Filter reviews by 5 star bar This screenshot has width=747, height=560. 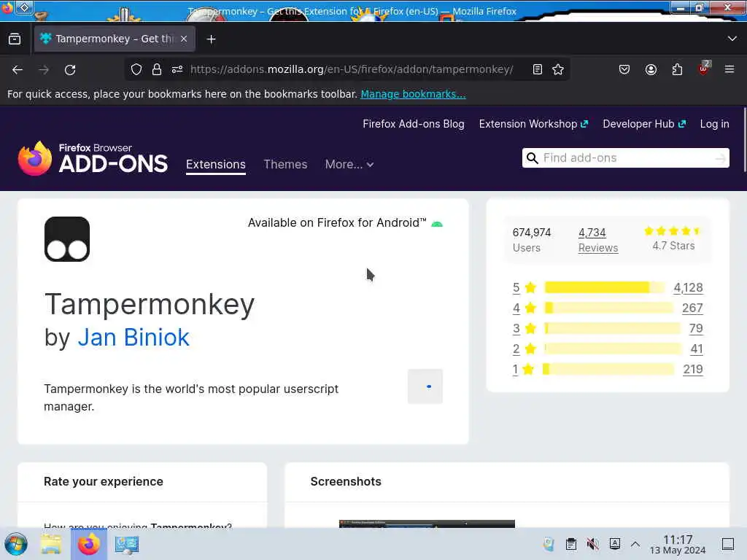[x=605, y=287]
